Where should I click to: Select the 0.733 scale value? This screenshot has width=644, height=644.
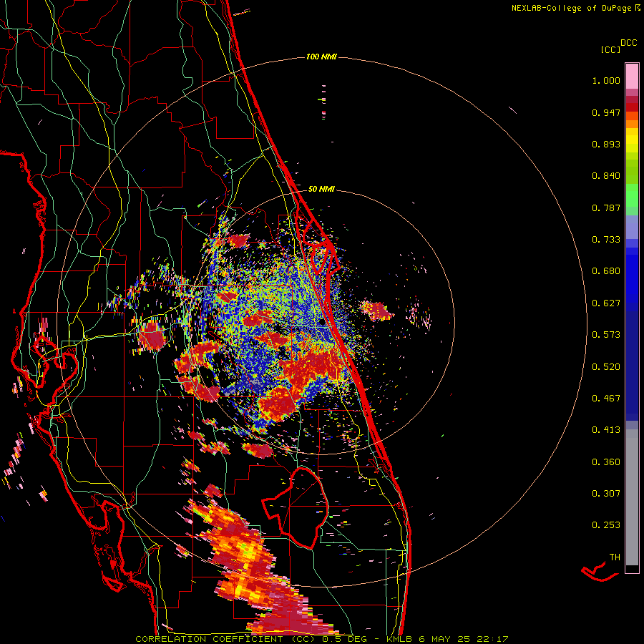[x=606, y=240]
